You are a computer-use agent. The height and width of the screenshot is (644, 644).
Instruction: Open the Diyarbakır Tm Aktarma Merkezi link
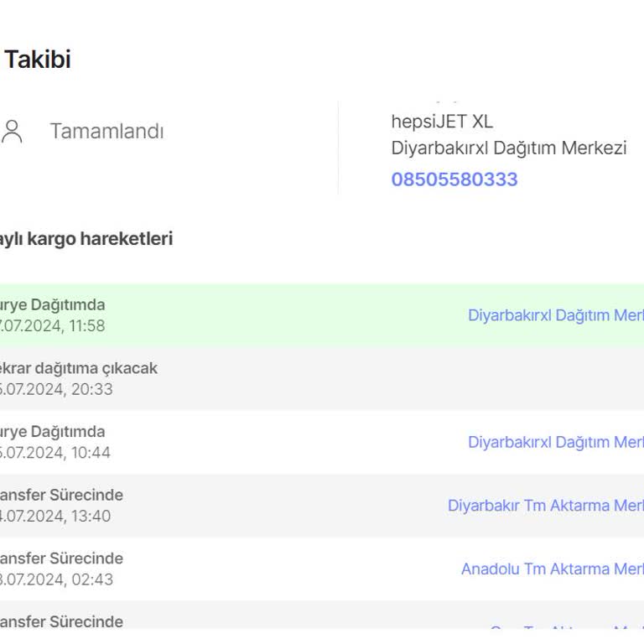(545, 506)
